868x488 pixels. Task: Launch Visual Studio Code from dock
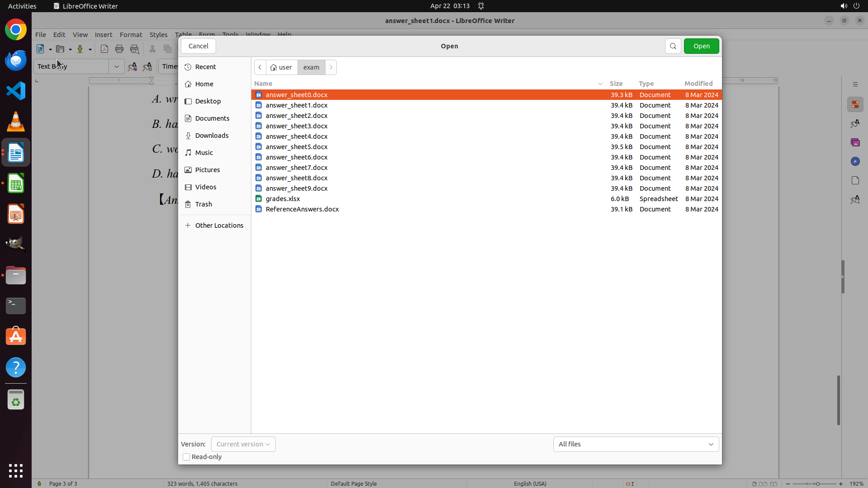click(x=16, y=91)
